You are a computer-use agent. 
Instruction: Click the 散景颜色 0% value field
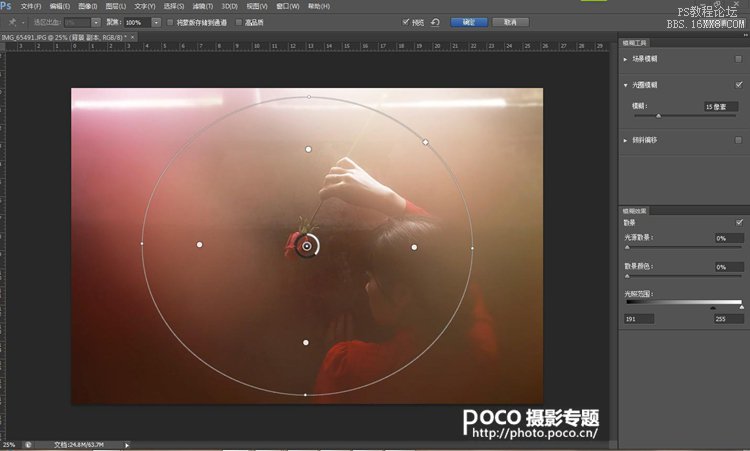[x=729, y=267]
